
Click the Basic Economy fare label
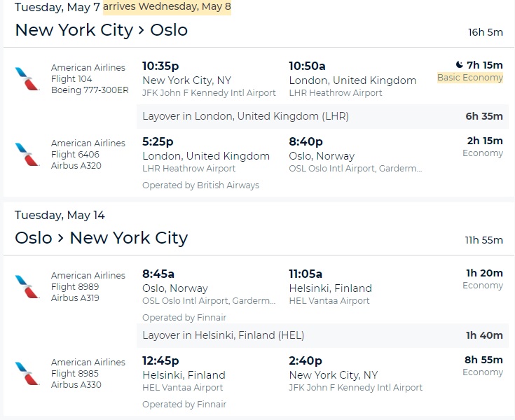[469, 78]
